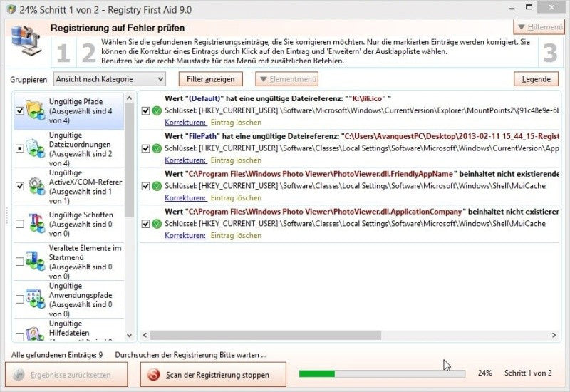Click the horizontal scrollbar thumb in results
This screenshot has width=570, height=392.
click(x=266, y=335)
